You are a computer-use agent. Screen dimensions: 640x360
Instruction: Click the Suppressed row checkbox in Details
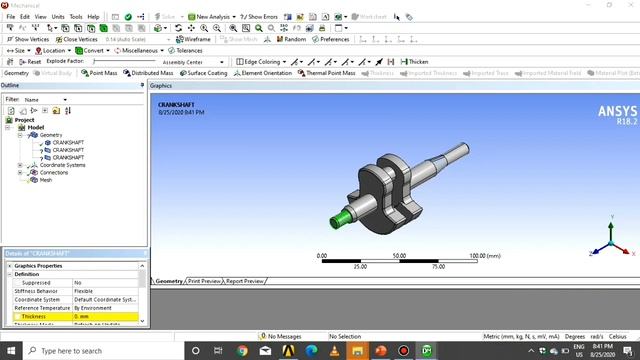(17, 282)
